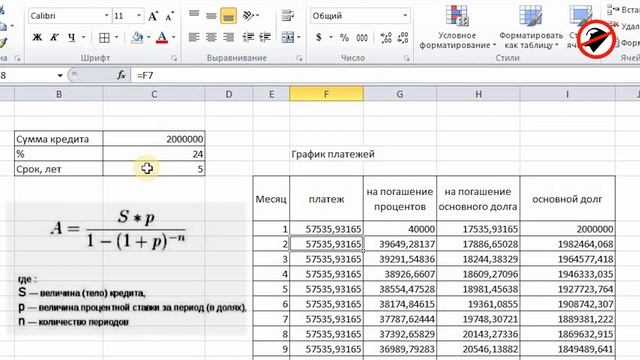
Task: Open Условное форматирование menu
Action: [457, 28]
